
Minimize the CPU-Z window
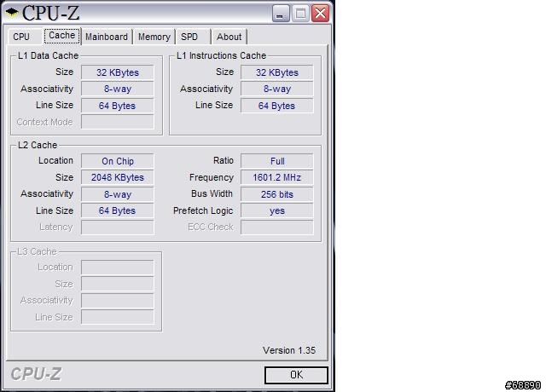(x=281, y=14)
